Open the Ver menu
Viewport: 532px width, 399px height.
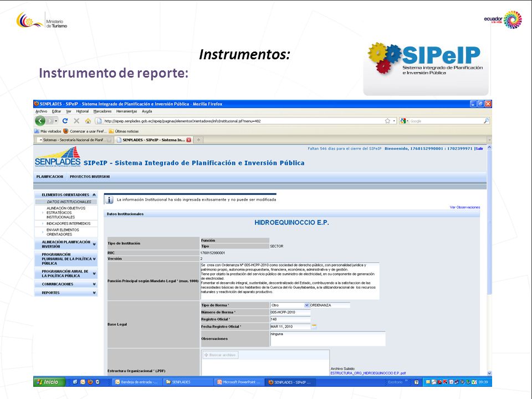69,111
